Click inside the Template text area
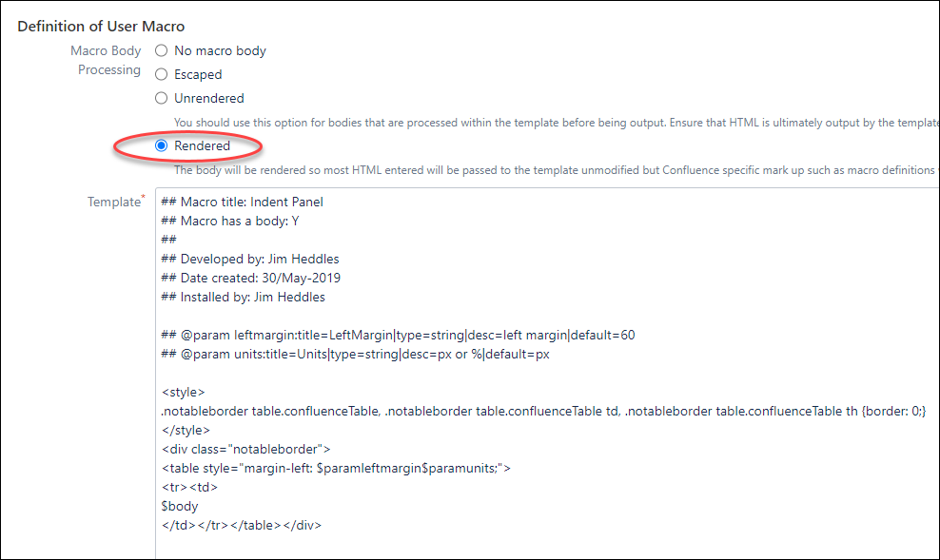 click(x=476, y=380)
